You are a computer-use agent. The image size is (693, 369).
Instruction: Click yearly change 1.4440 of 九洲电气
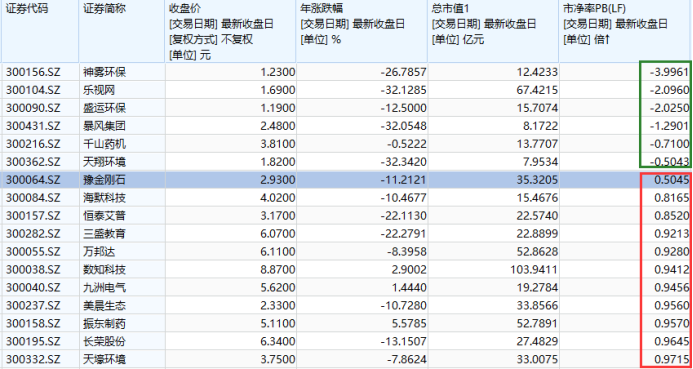(x=410, y=288)
